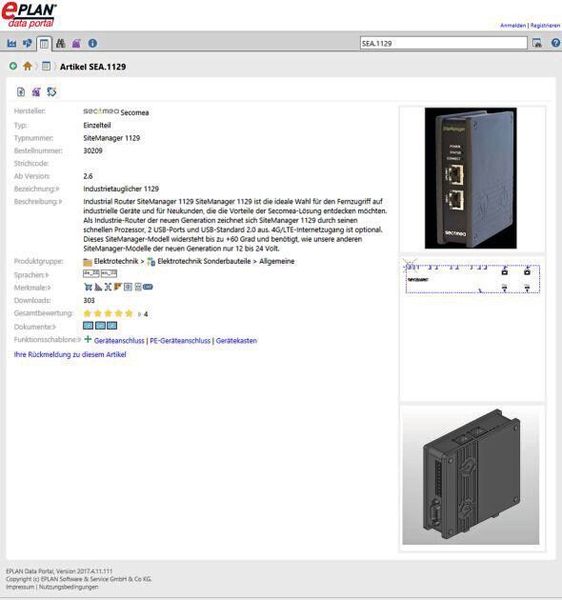Click the Registrieren link
This screenshot has height=600, width=562.
point(545,25)
